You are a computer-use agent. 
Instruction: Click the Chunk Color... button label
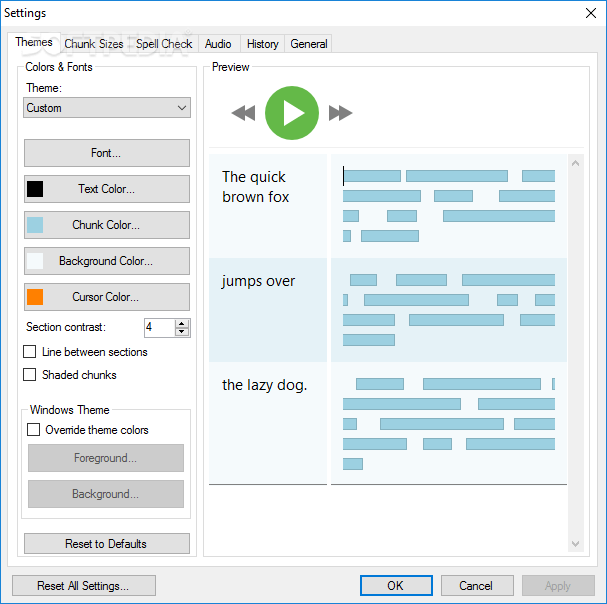[x=106, y=225]
